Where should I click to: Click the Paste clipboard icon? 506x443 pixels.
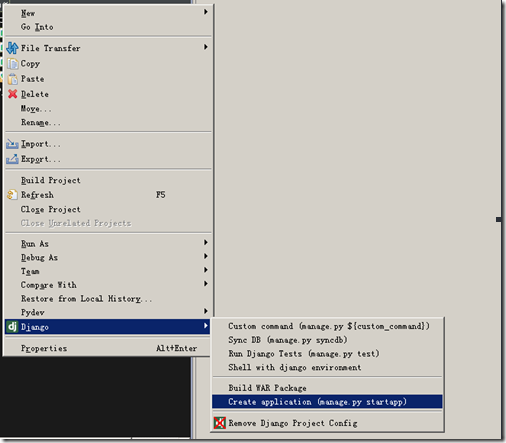[x=13, y=79]
